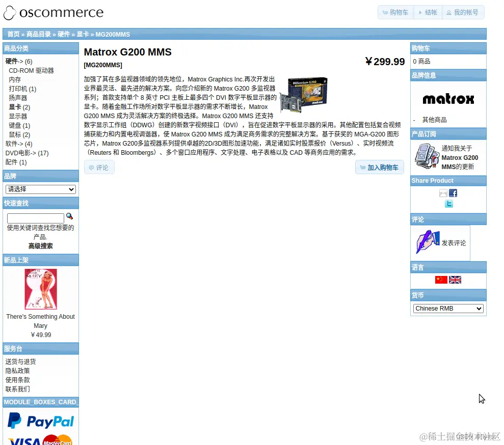Viewport: 504px width, 445px height.
Task: Open the Chinese RMB currency dropdown
Action: tap(448, 308)
